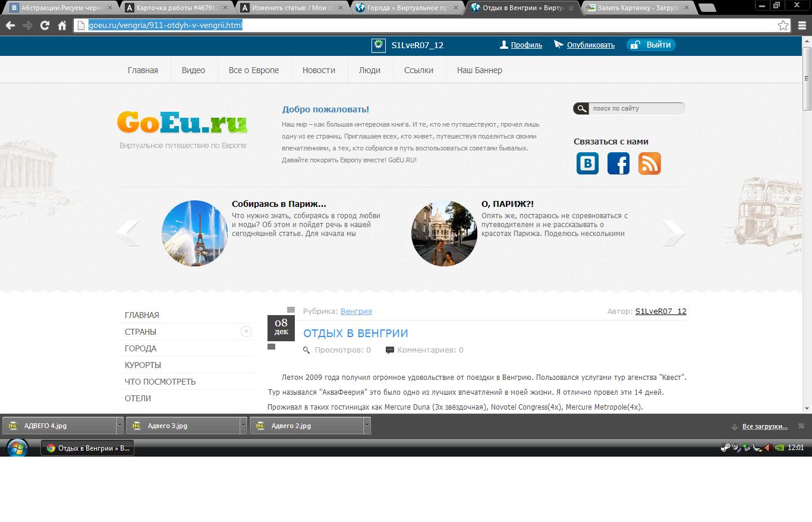
Task: Click the Выйти logout button
Action: point(651,45)
